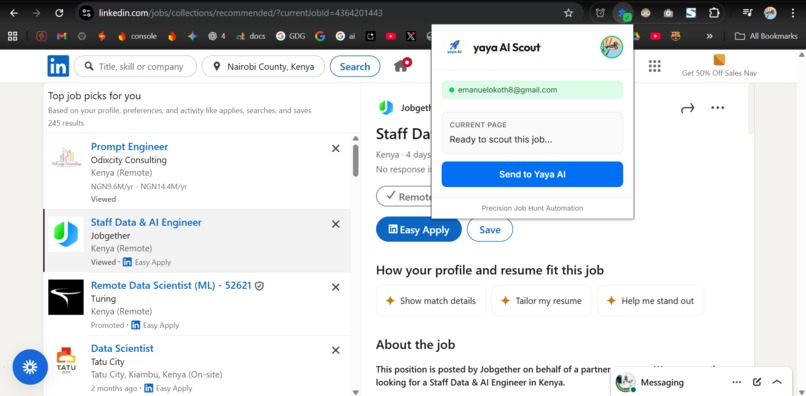Show hidden bookmarks with the chevron

[709, 36]
